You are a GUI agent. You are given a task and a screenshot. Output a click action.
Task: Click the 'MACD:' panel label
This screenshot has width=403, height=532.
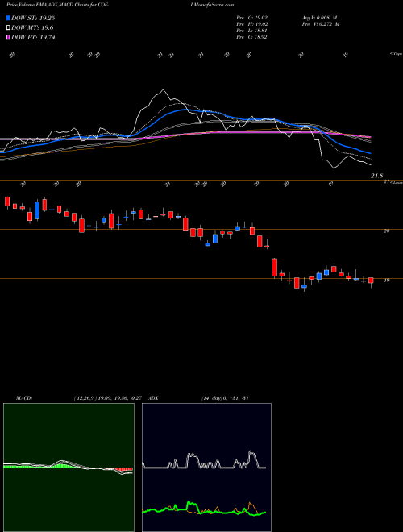[24, 398]
